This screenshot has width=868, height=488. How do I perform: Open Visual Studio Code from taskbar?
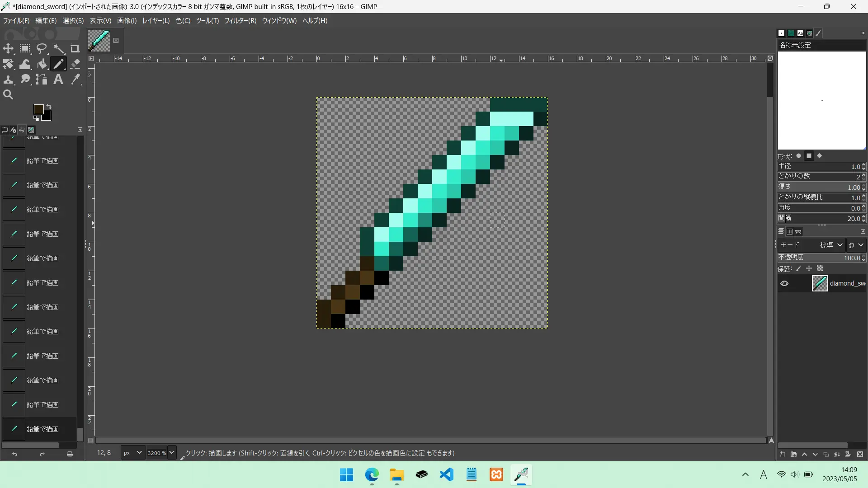click(x=447, y=474)
